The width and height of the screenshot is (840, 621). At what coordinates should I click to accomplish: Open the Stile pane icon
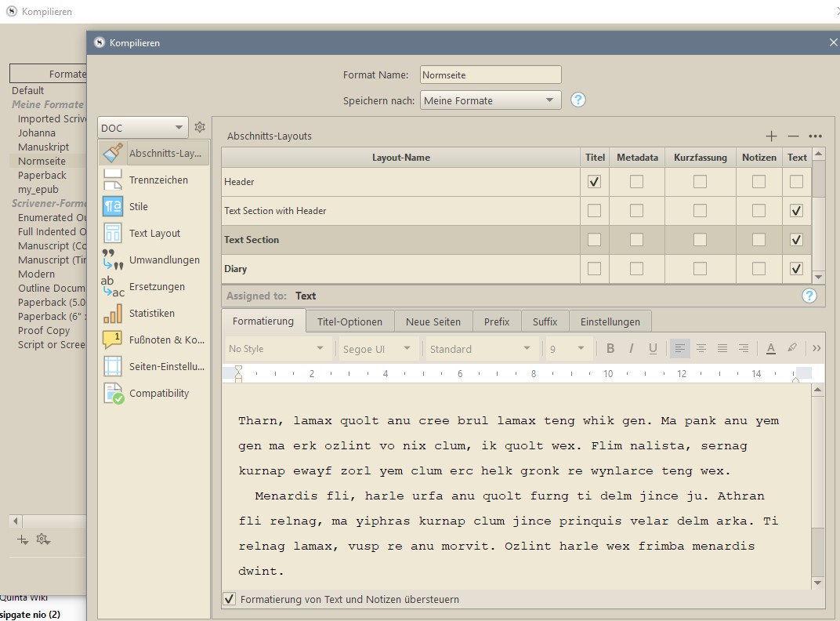(113, 206)
